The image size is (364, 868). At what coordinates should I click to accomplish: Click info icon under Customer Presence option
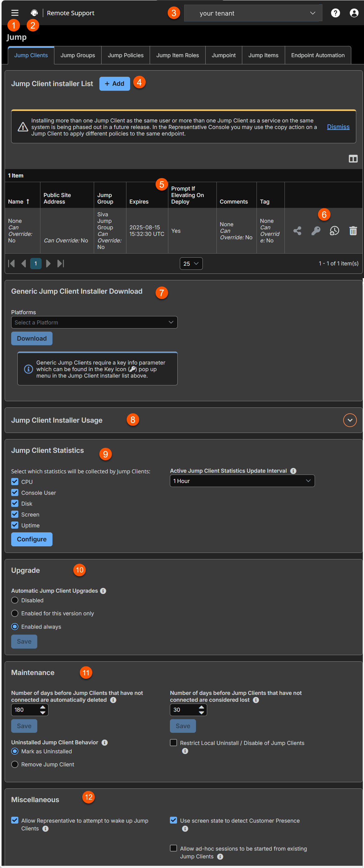pos(184,829)
